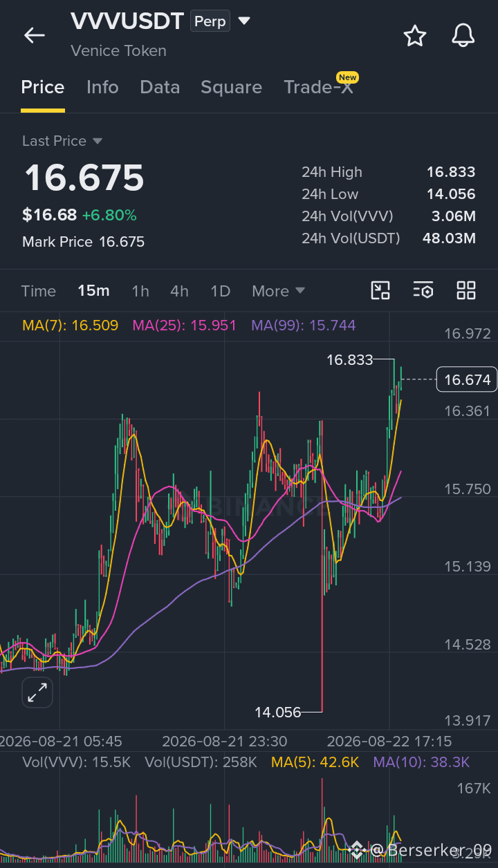This screenshot has width=498, height=868.
Task: Tap the Vol(VVV): 15.5K label
Action: coord(77,762)
